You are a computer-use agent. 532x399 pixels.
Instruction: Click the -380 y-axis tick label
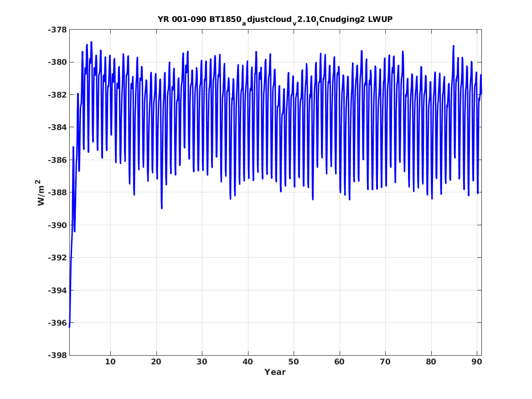point(57,62)
